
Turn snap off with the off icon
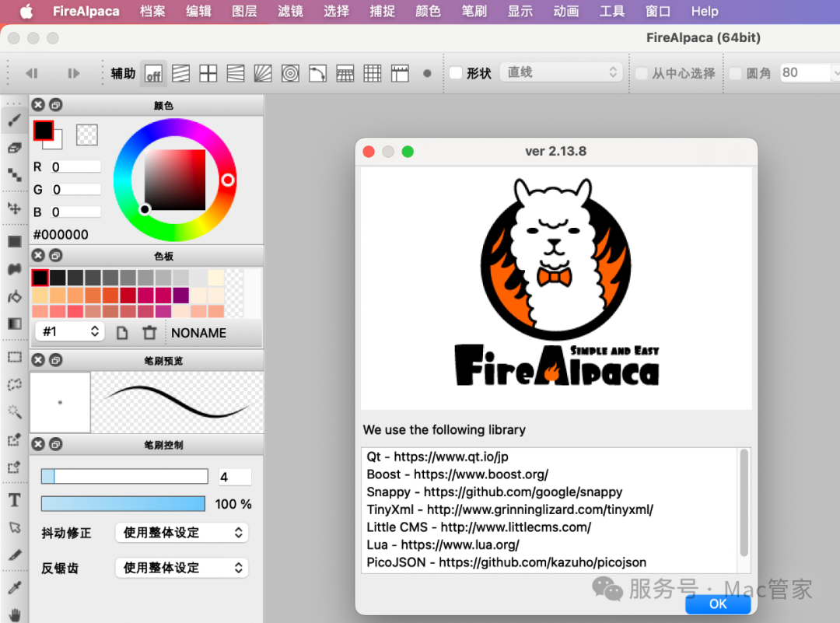click(153, 73)
